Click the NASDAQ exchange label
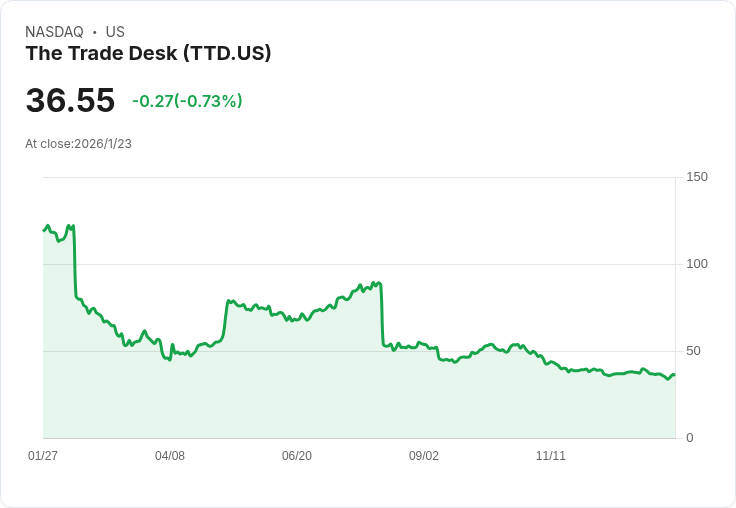 click(x=54, y=32)
